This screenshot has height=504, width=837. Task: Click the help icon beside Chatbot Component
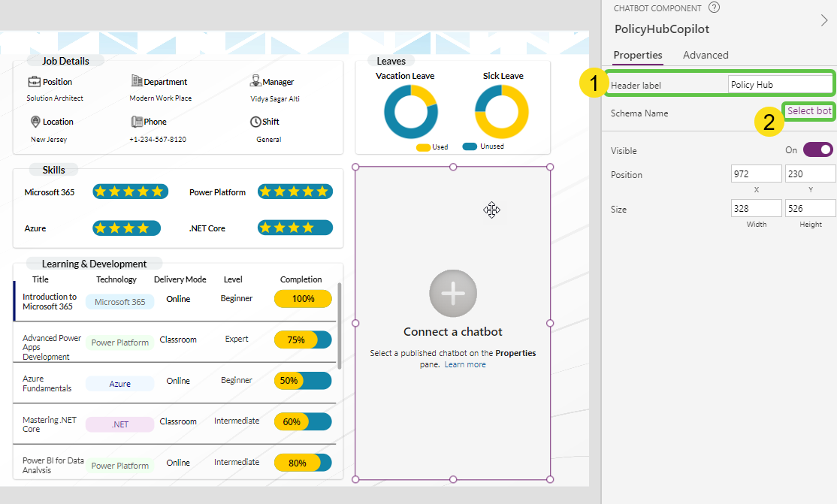coord(714,8)
